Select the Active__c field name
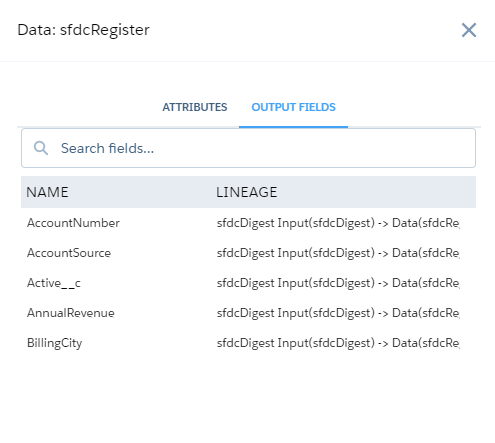Image resolution: width=495 pixels, height=443 pixels. click(x=54, y=283)
